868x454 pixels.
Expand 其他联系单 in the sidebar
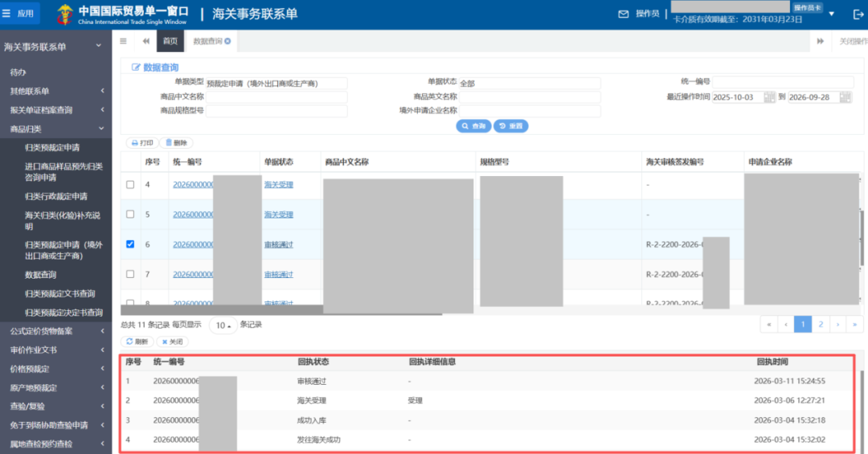click(x=55, y=91)
